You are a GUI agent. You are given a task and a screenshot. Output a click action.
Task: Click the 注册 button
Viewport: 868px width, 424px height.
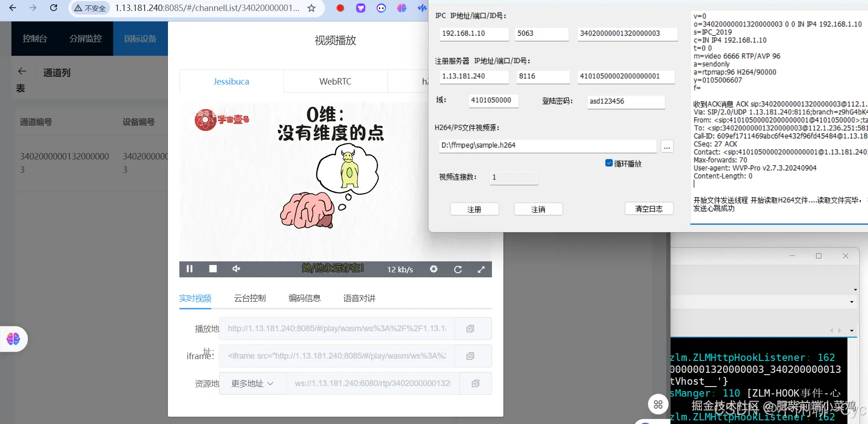[475, 209]
